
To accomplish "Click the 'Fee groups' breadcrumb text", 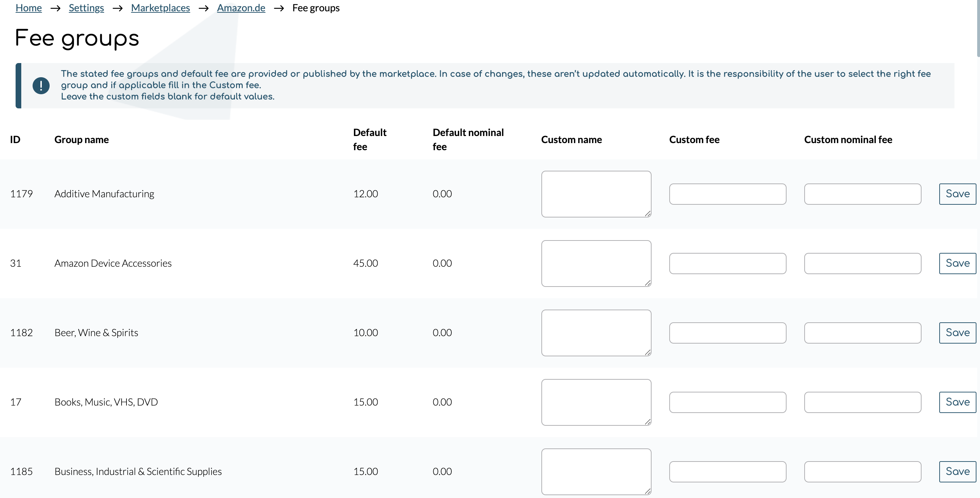I will (x=316, y=8).
